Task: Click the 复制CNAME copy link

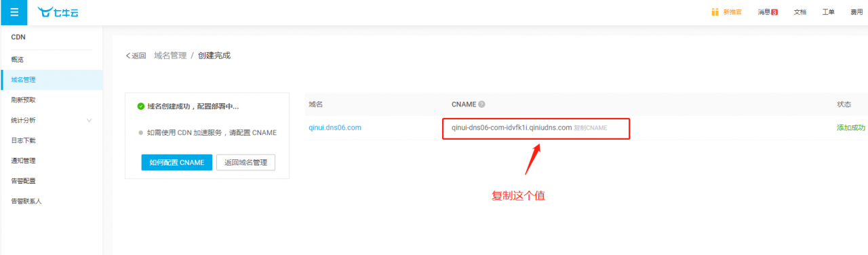Action: tap(591, 127)
